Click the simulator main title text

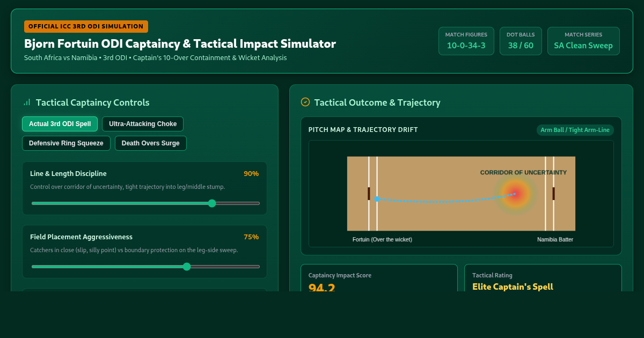180,43
